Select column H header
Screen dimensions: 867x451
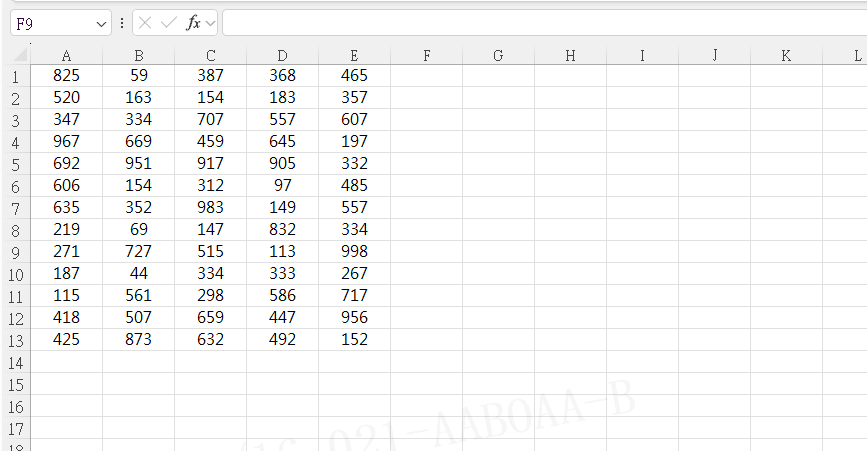pyautogui.click(x=570, y=56)
